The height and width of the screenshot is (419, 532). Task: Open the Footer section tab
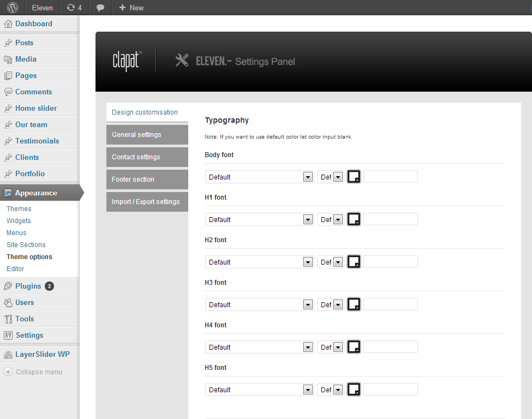click(147, 179)
